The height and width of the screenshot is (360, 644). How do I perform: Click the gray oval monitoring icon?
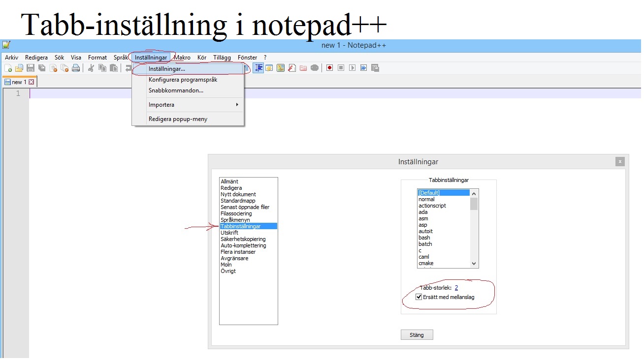click(315, 68)
